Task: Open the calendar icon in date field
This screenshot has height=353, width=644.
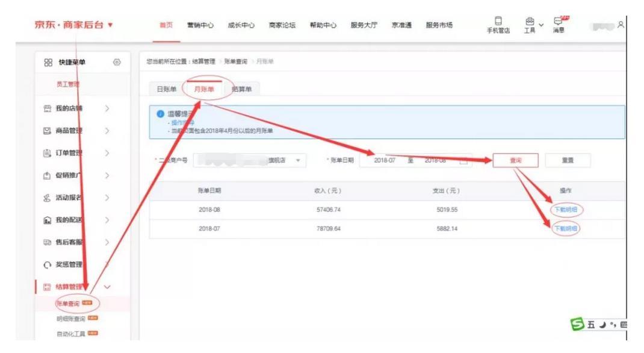Action: pos(463,160)
